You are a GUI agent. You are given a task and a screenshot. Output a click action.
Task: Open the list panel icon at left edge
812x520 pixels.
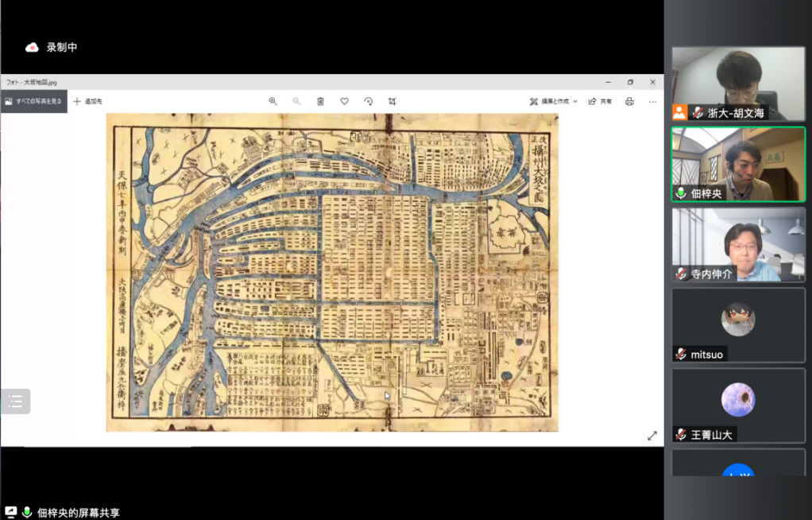point(15,402)
